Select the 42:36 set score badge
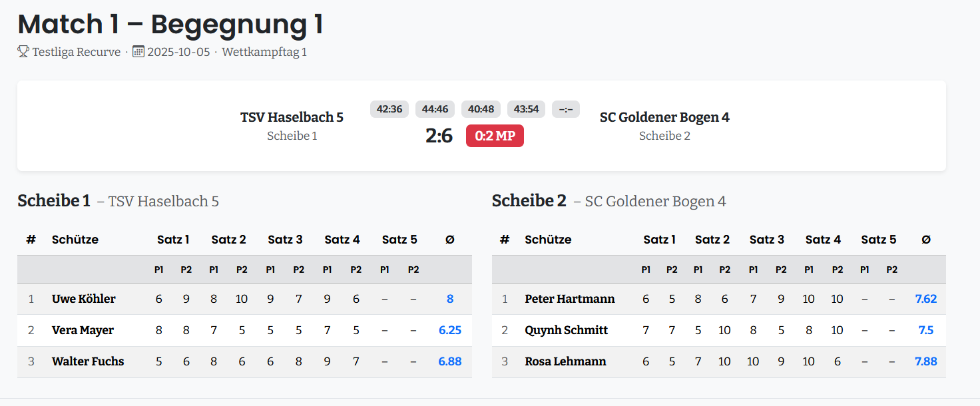This screenshot has height=406, width=980. pyautogui.click(x=389, y=109)
